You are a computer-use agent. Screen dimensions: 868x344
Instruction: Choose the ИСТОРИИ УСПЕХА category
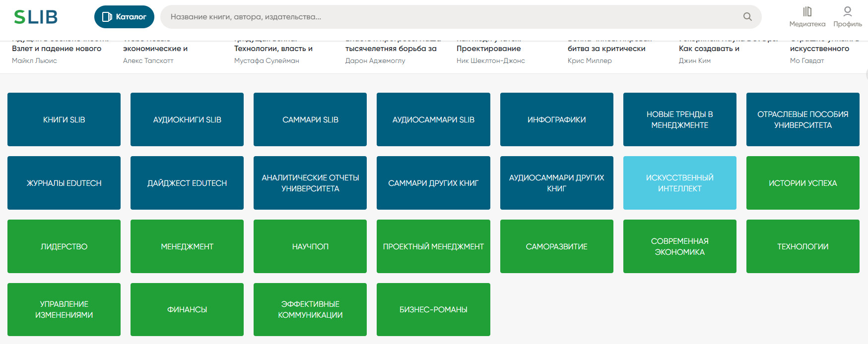(802, 183)
